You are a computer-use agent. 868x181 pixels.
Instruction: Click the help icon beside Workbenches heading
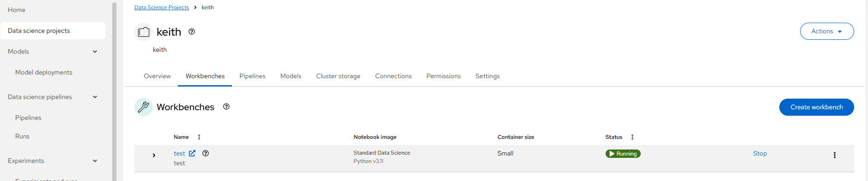point(226,106)
